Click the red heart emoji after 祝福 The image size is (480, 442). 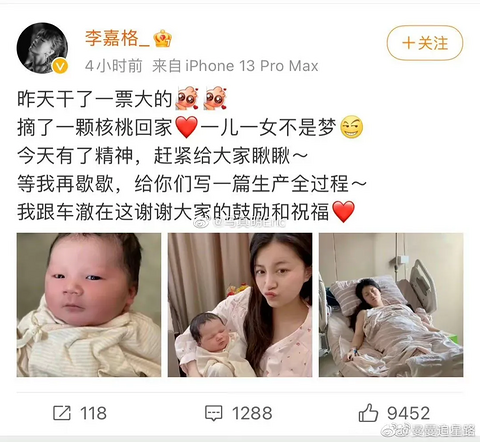click(344, 212)
